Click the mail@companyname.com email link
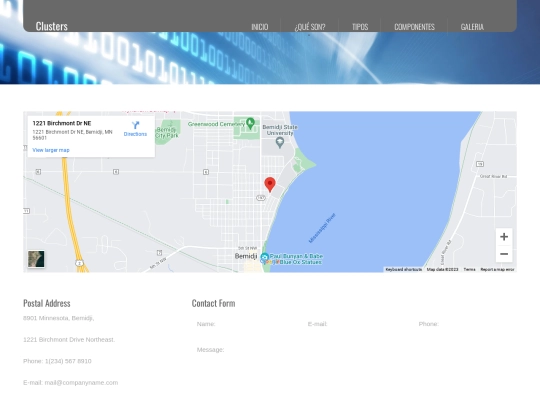The width and height of the screenshot is (540, 405). click(81, 383)
